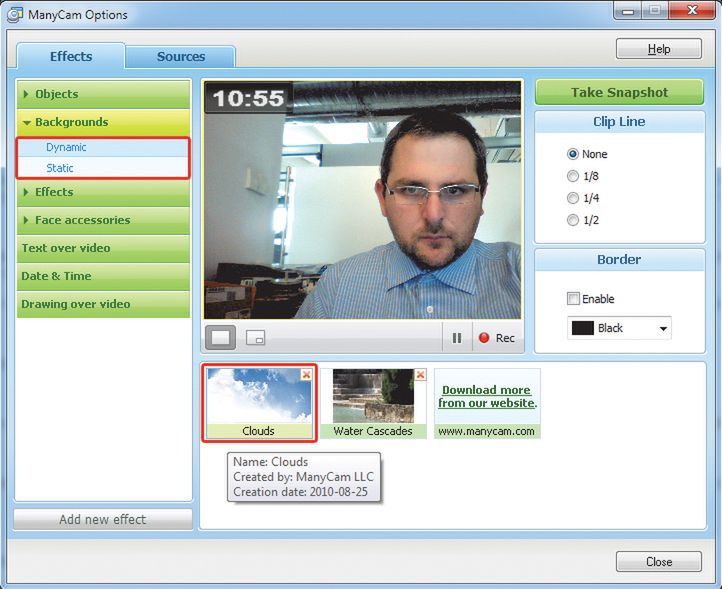Pause the video preview

pyautogui.click(x=457, y=338)
